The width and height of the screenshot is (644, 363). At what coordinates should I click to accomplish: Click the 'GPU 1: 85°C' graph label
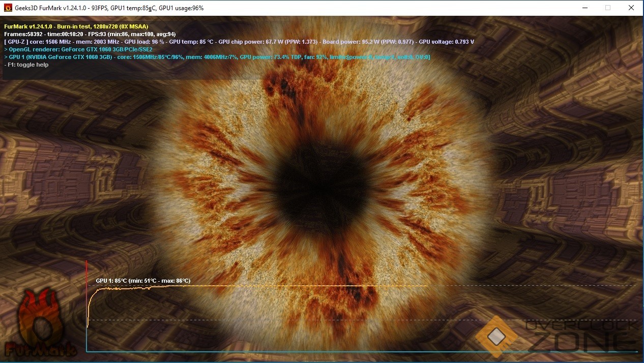click(x=143, y=281)
